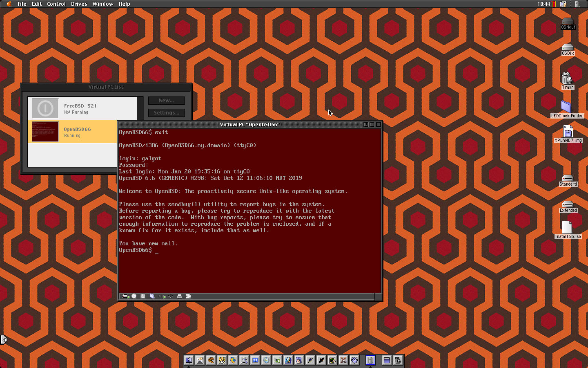Click the X-Plane dock icon
Image resolution: width=588 pixels, height=368 pixels.
(343, 360)
